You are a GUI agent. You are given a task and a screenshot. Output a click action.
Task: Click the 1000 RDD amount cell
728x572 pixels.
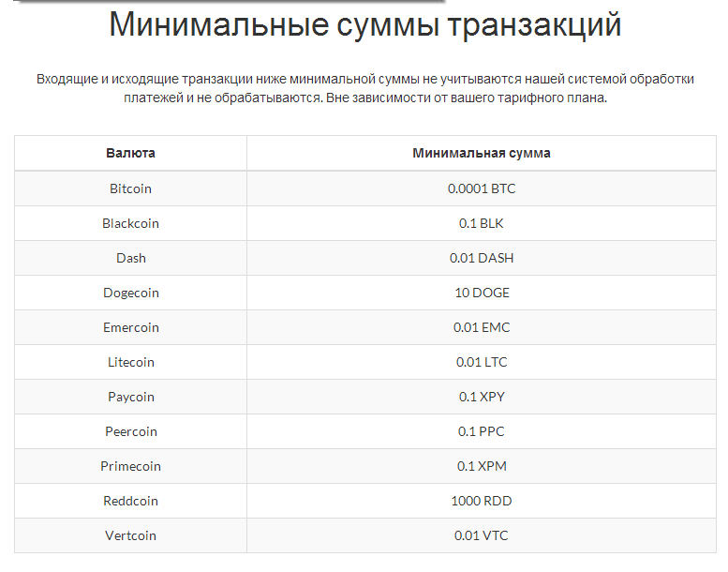482,501
